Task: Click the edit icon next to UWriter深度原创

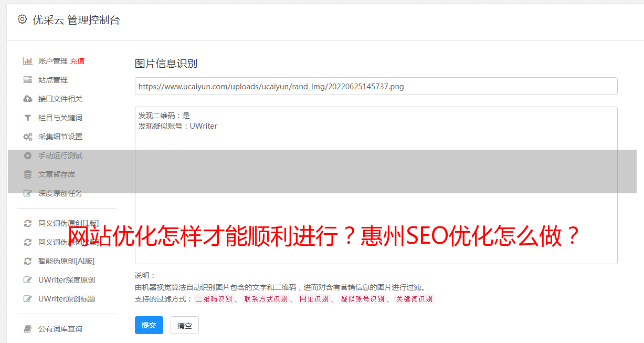Action: pyautogui.click(x=28, y=280)
